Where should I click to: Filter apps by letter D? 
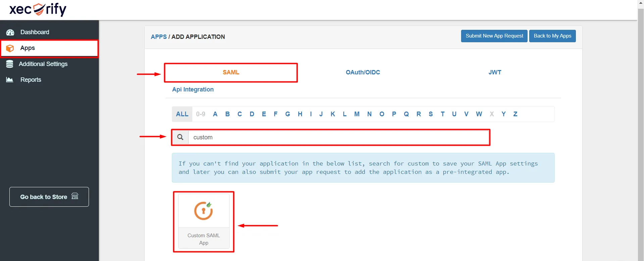pyautogui.click(x=252, y=114)
